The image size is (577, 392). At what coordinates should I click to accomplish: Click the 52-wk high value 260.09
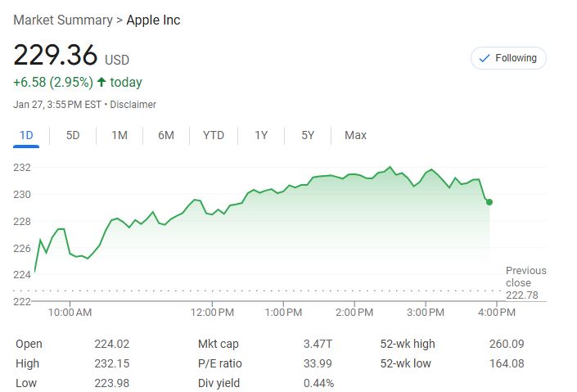[x=507, y=344]
